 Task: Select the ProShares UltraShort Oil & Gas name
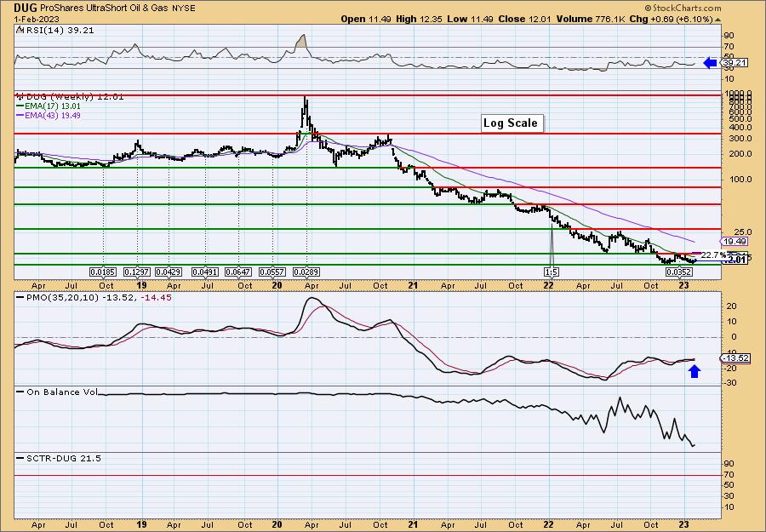[102, 9]
